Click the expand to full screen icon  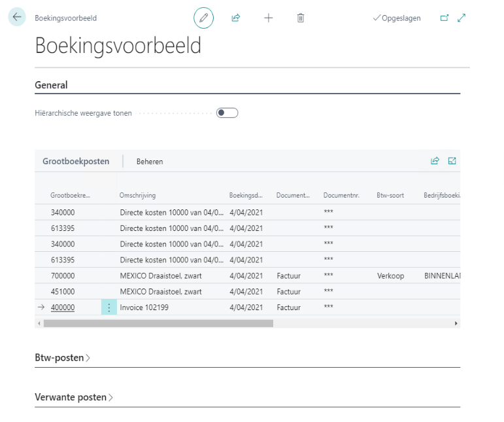(x=462, y=18)
